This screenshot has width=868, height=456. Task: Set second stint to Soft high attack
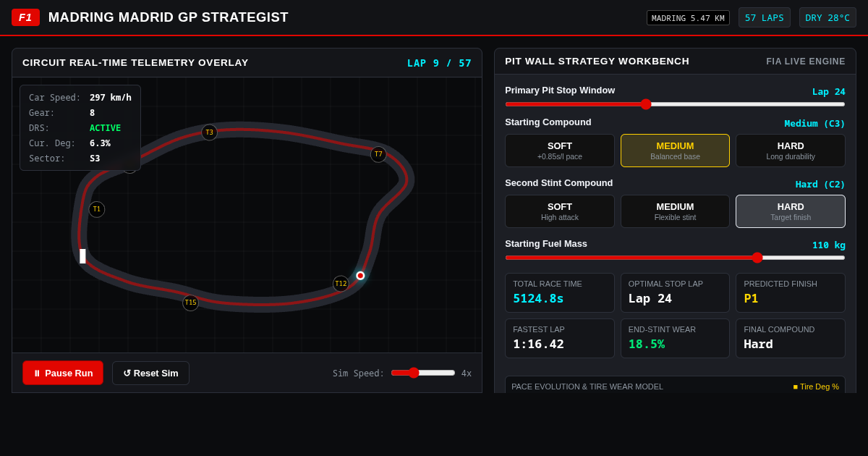click(560, 211)
